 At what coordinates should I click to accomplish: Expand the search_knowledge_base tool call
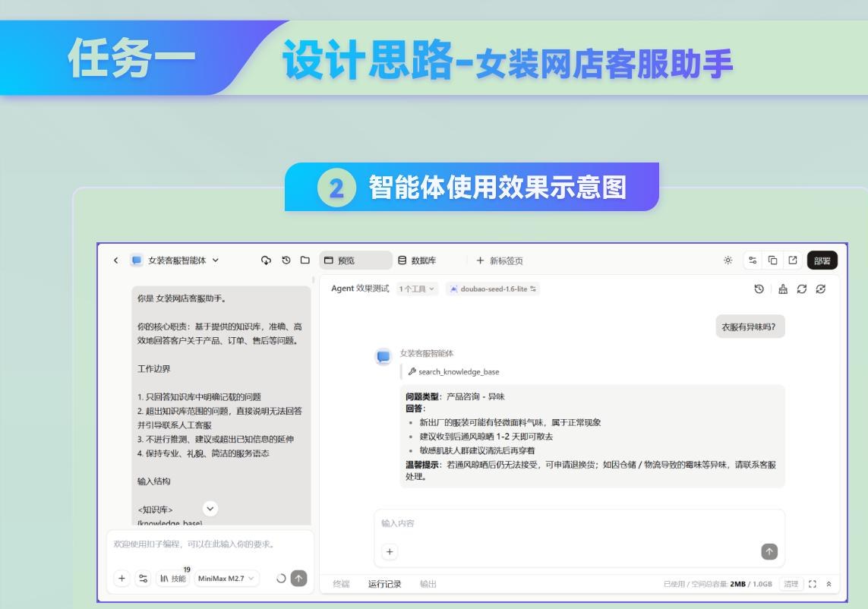[x=454, y=372]
